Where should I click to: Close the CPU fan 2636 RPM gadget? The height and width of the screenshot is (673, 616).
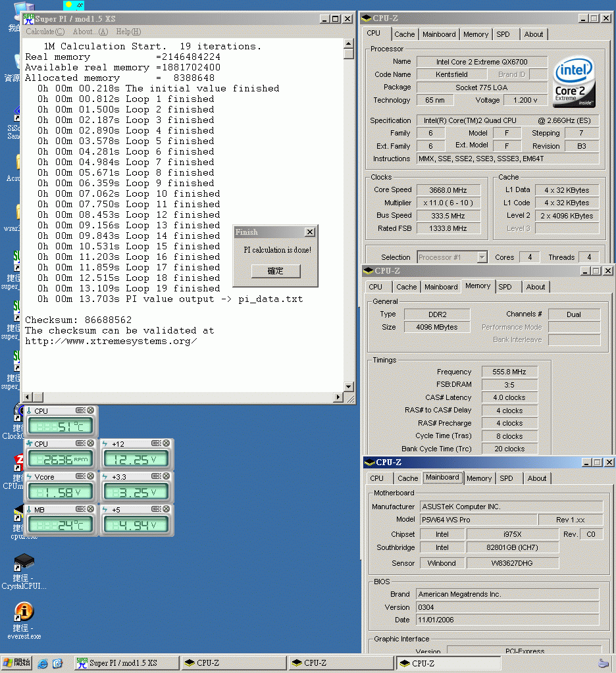pyautogui.click(x=91, y=443)
